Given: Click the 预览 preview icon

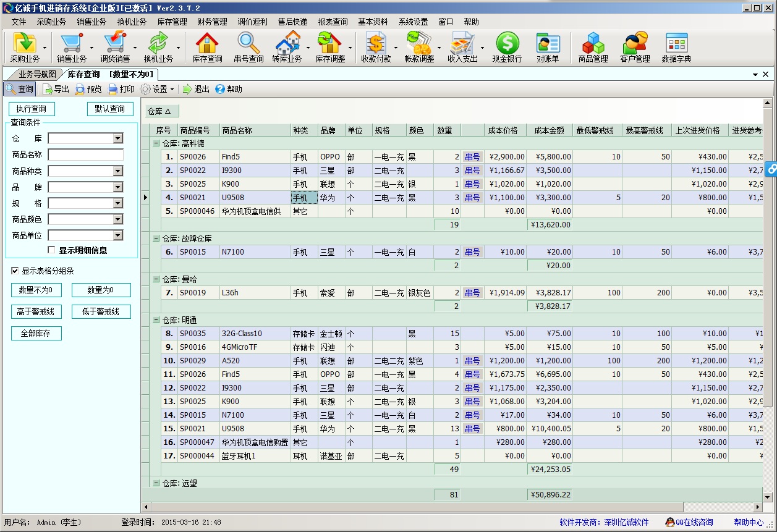Looking at the screenshot, I should (88, 89).
